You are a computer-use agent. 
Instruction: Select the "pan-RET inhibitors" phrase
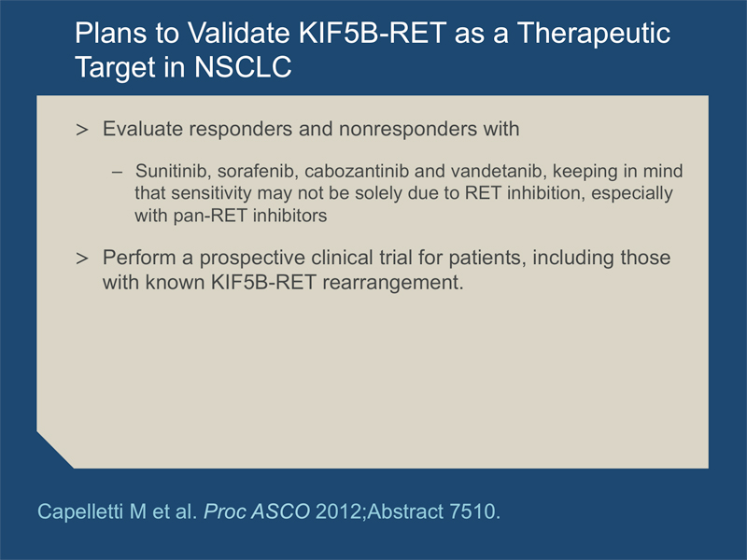[250, 216]
